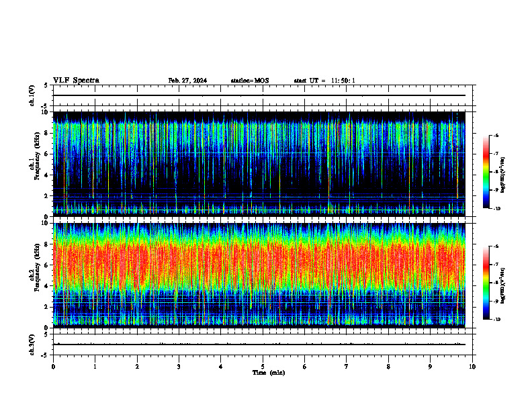Click the "0" tick on the time axis
Viewport: 532px width, 411px height.
pyautogui.click(x=53, y=367)
